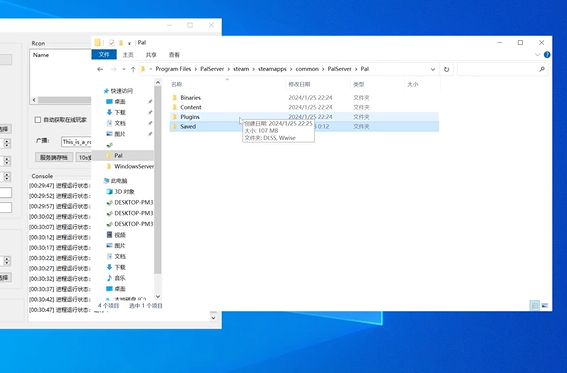Viewport: 567px width, 373px height.
Task: Open the recent locations dropdown arrow
Action: click(124, 69)
